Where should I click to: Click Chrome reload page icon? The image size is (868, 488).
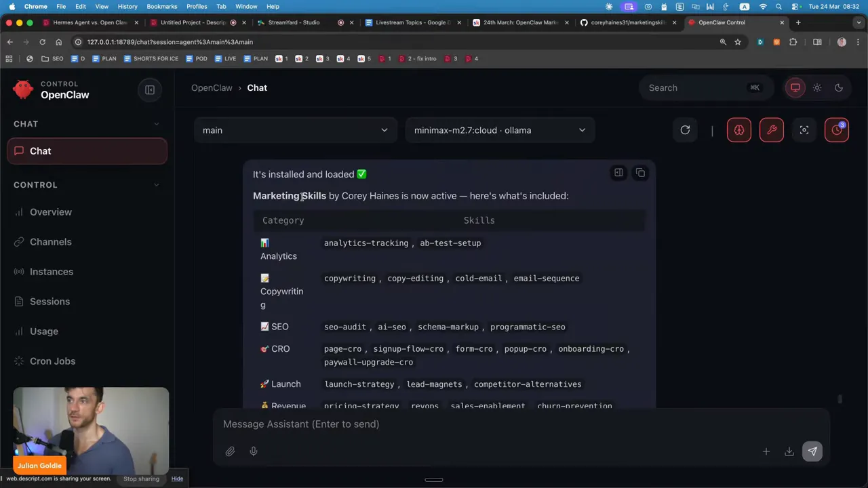click(42, 42)
